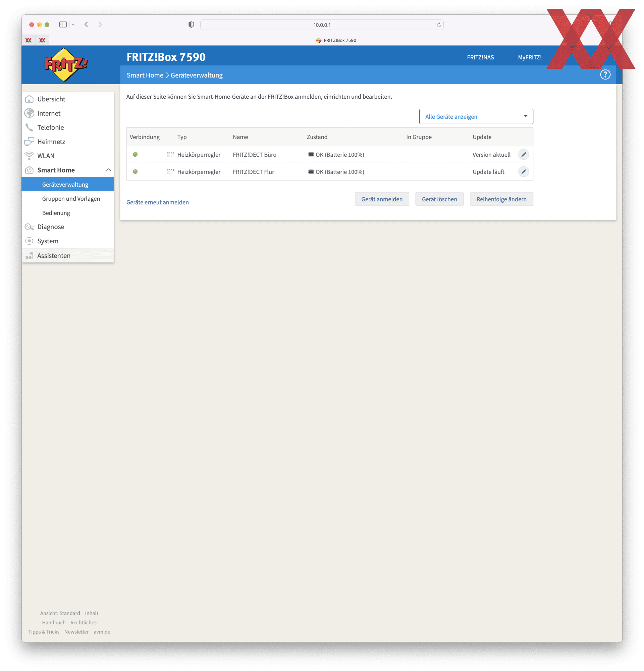Click the FRITZ!DECT Büro name cell

(255, 154)
